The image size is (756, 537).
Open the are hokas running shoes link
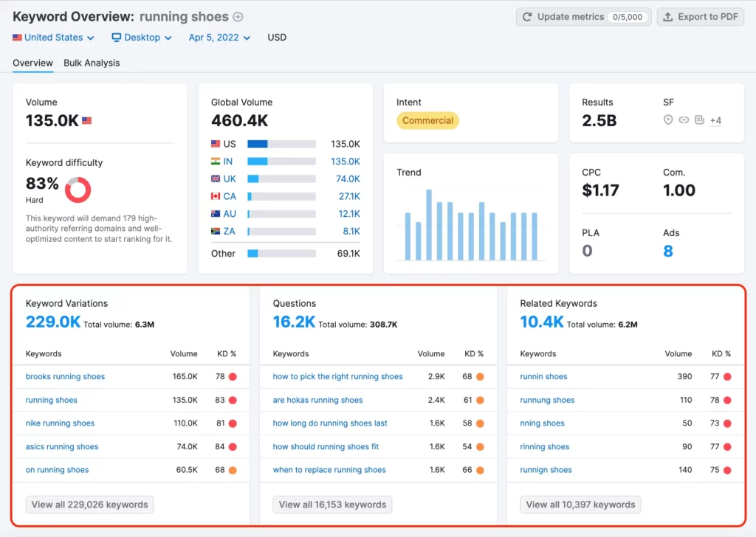(317, 401)
